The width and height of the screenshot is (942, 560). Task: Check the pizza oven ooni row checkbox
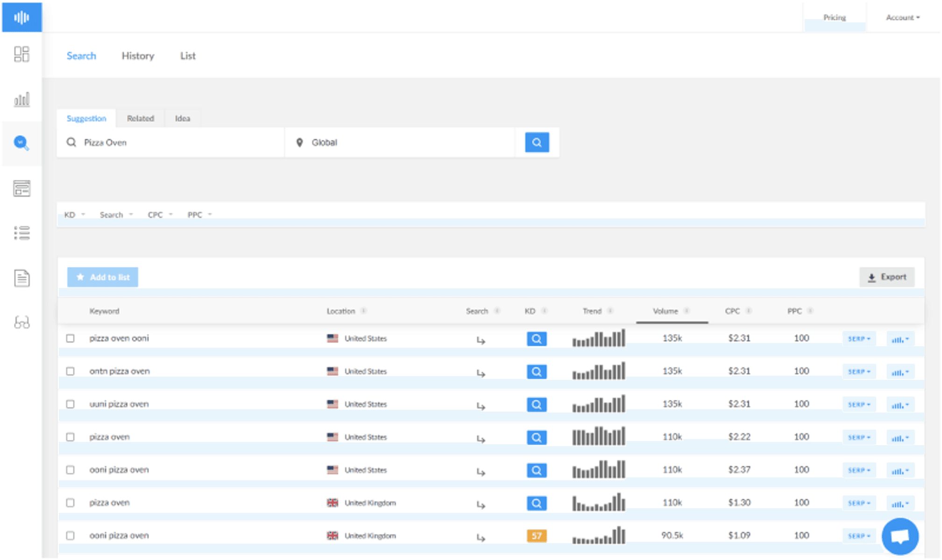(x=70, y=338)
